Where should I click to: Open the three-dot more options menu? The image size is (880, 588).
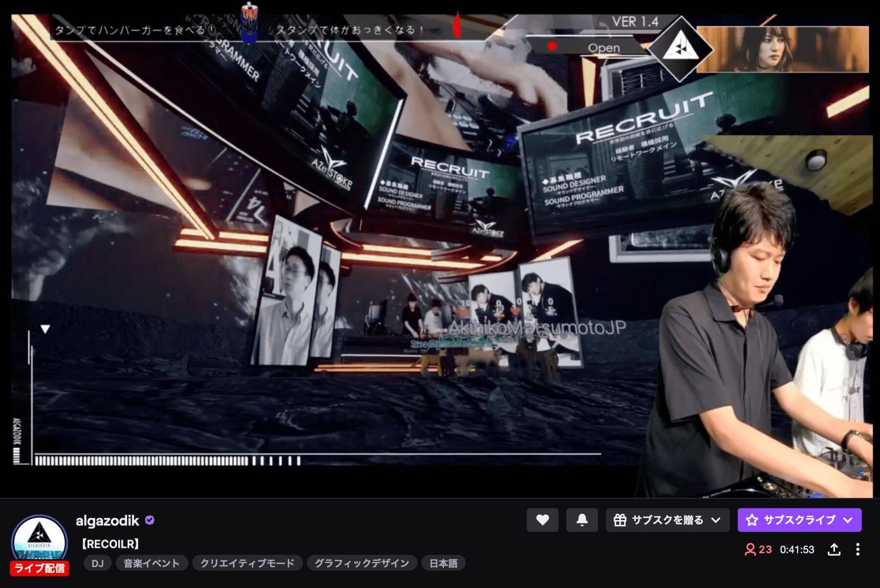coord(858,549)
